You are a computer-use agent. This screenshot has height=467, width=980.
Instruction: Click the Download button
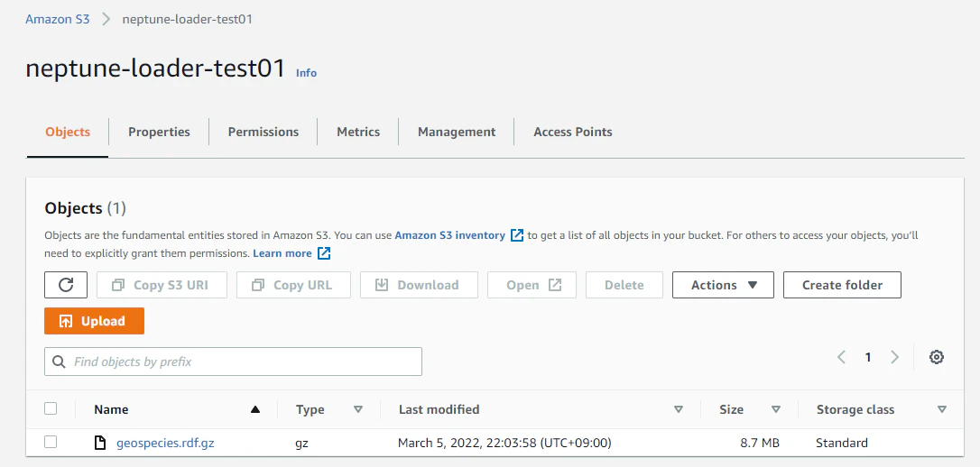[x=419, y=285]
